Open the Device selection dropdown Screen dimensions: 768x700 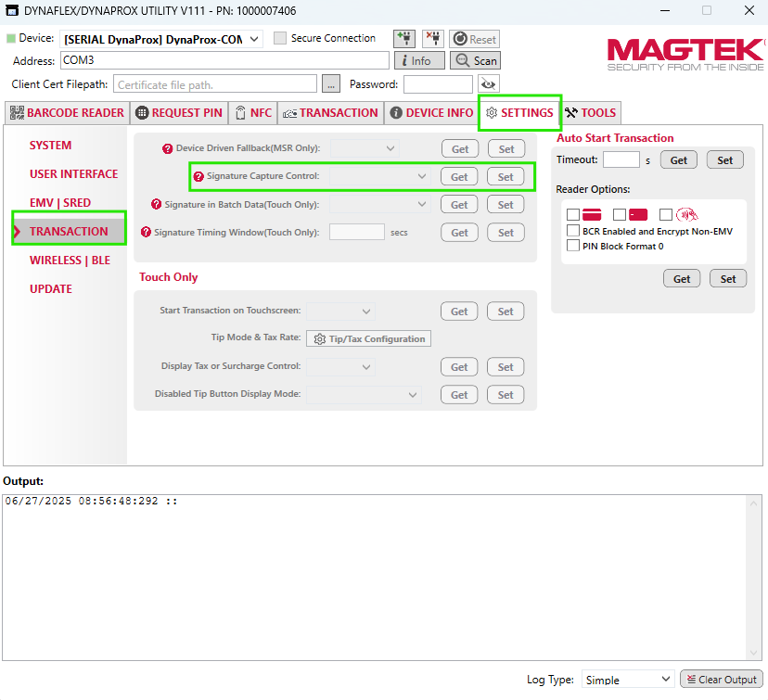[161, 39]
